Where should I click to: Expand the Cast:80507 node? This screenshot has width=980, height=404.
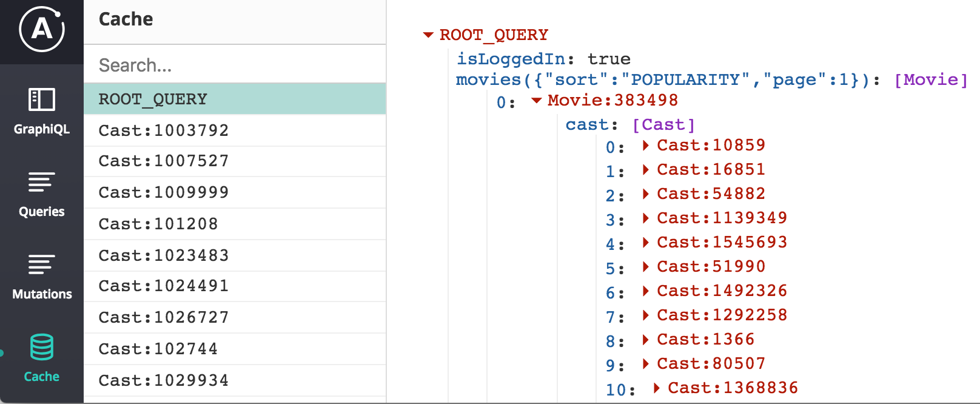[x=646, y=364]
